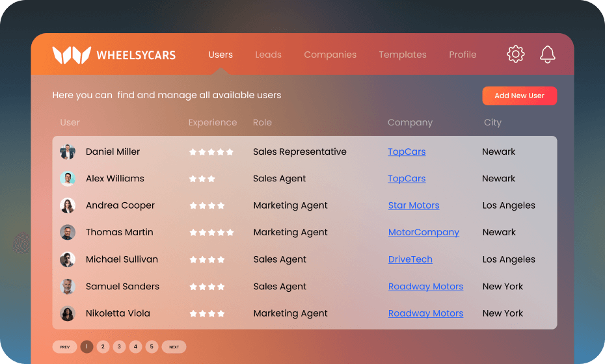Sort by the Experience column header
The width and height of the screenshot is (605, 364).
pos(213,123)
